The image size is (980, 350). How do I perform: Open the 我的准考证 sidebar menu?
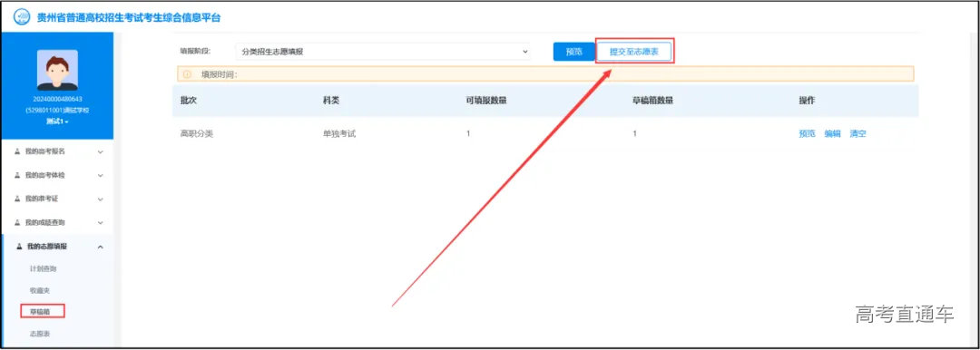tap(57, 199)
